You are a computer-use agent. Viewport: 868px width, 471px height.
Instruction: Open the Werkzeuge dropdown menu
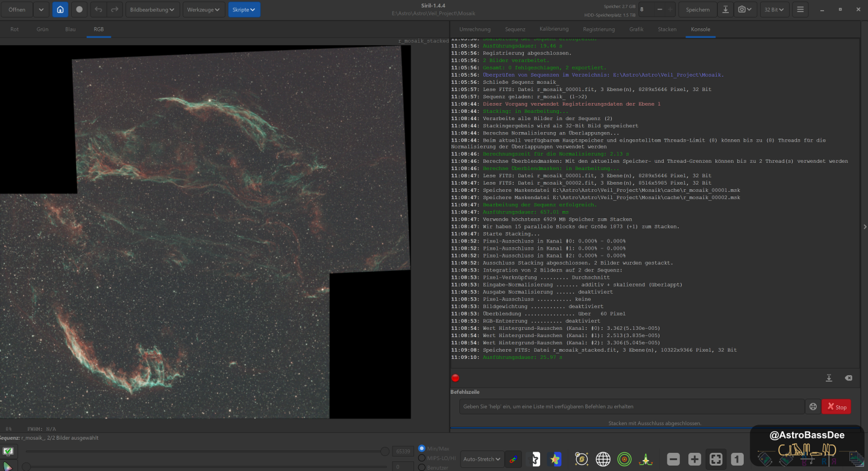(204, 10)
